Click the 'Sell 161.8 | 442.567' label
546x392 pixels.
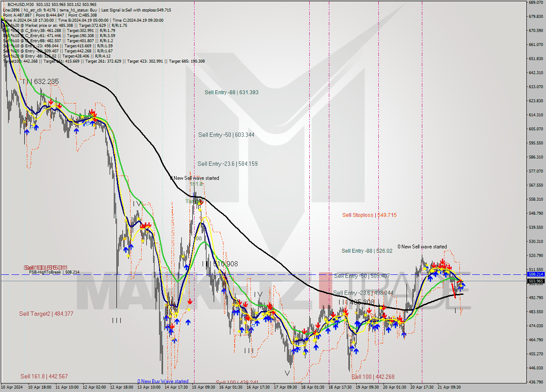pyautogui.click(x=44, y=376)
